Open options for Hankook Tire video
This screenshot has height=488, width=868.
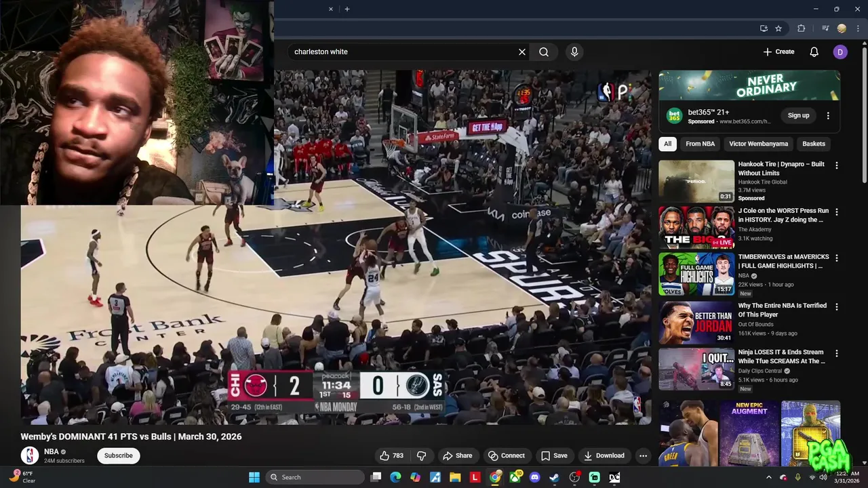[x=837, y=165]
